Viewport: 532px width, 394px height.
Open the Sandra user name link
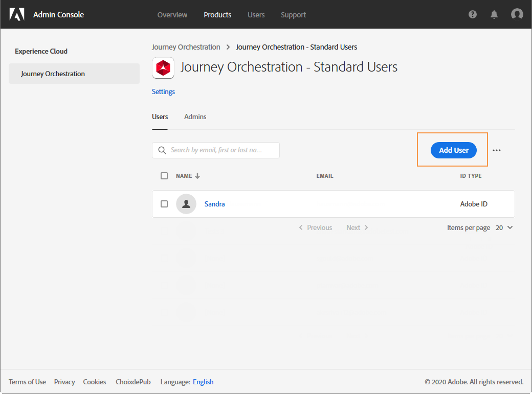click(x=214, y=204)
